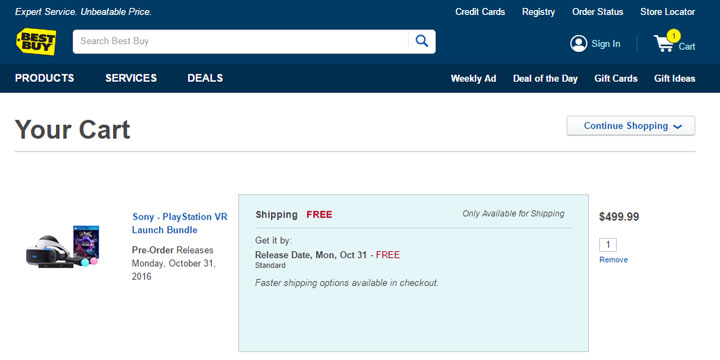Open the Store Locator link
Viewport: 720px width, 360px height.
[668, 12]
